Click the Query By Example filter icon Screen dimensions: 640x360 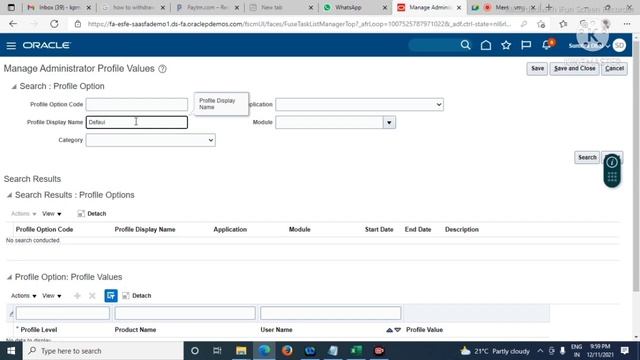click(x=111, y=296)
